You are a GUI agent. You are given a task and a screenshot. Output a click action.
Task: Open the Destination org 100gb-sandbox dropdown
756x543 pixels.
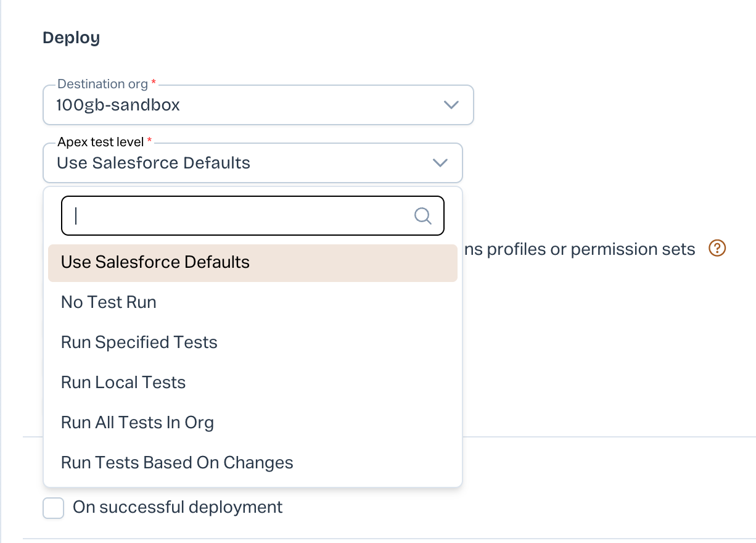[258, 105]
